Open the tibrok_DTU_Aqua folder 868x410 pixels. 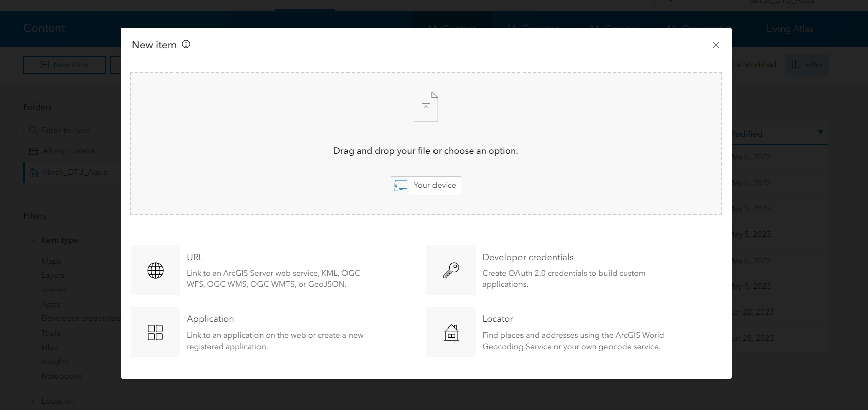74,172
